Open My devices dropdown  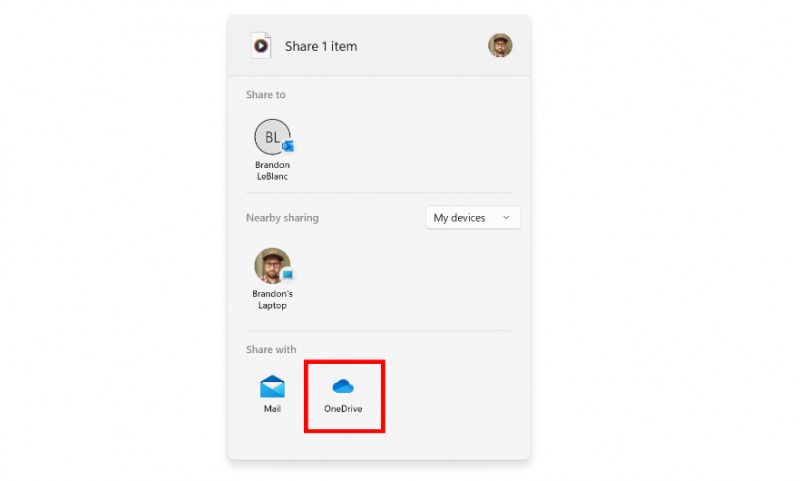click(x=472, y=218)
